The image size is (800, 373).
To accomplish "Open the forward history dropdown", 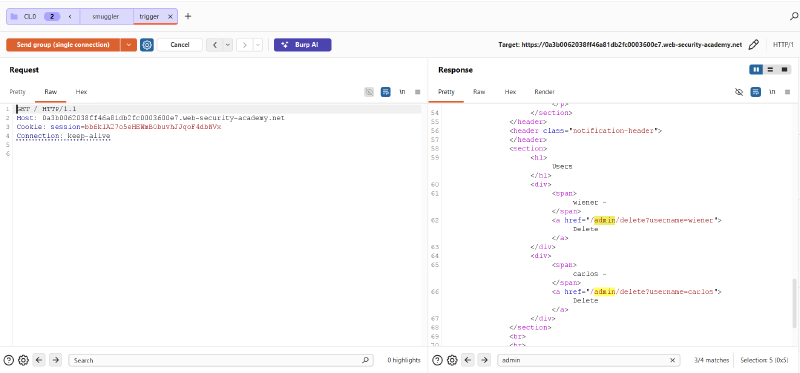I will 258,45.
